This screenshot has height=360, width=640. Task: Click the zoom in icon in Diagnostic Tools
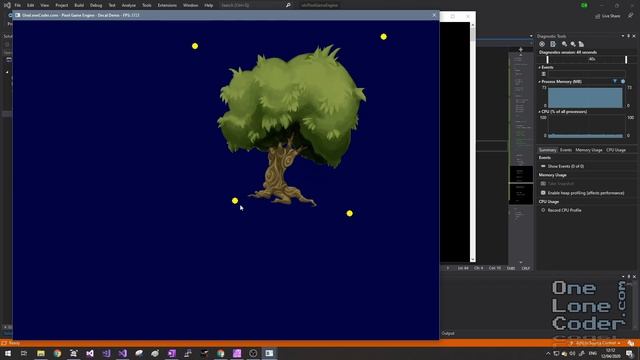564,44
